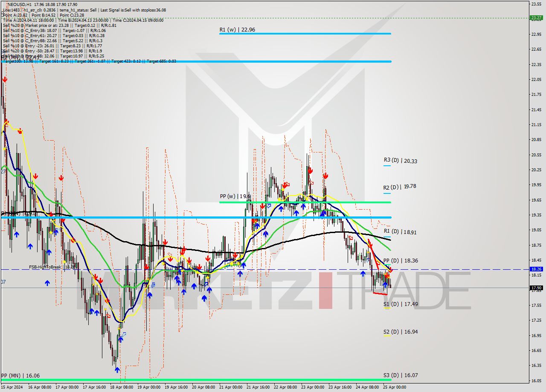Click the green 23.27 price tag
The height and width of the screenshot is (392, 546).
click(536, 18)
